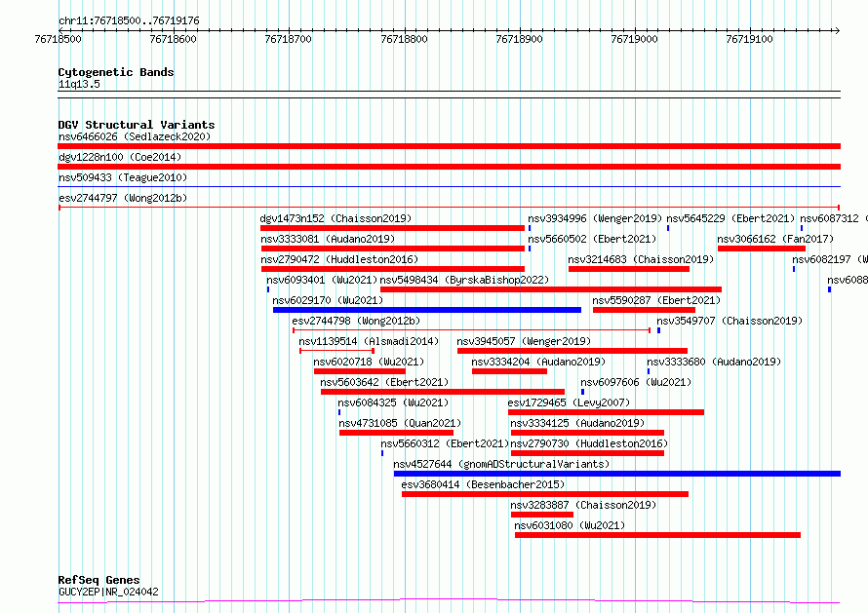
Task: Click the DGV Structural Variants track title
Action: pos(137,125)
